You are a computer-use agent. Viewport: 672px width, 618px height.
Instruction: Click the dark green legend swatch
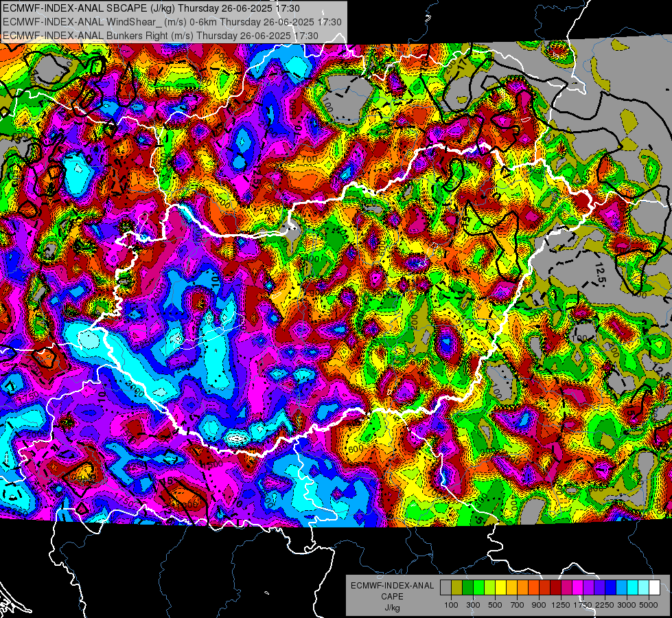coord(467,587)
